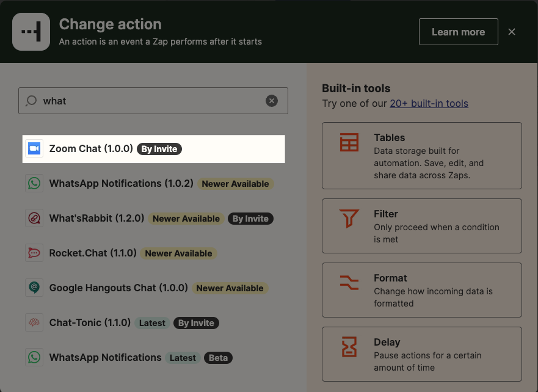Select the Google Hangouts Chat icon

[x=34, y=288]
